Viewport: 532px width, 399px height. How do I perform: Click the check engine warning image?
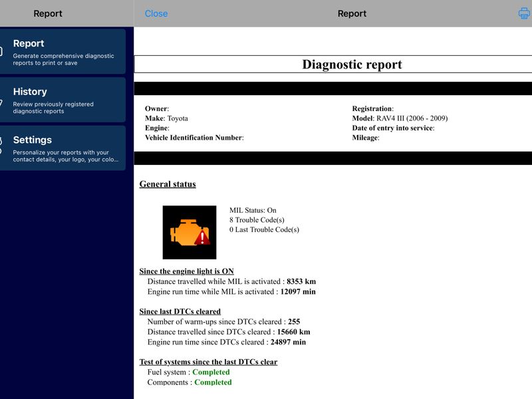click(x=190, y=232)
